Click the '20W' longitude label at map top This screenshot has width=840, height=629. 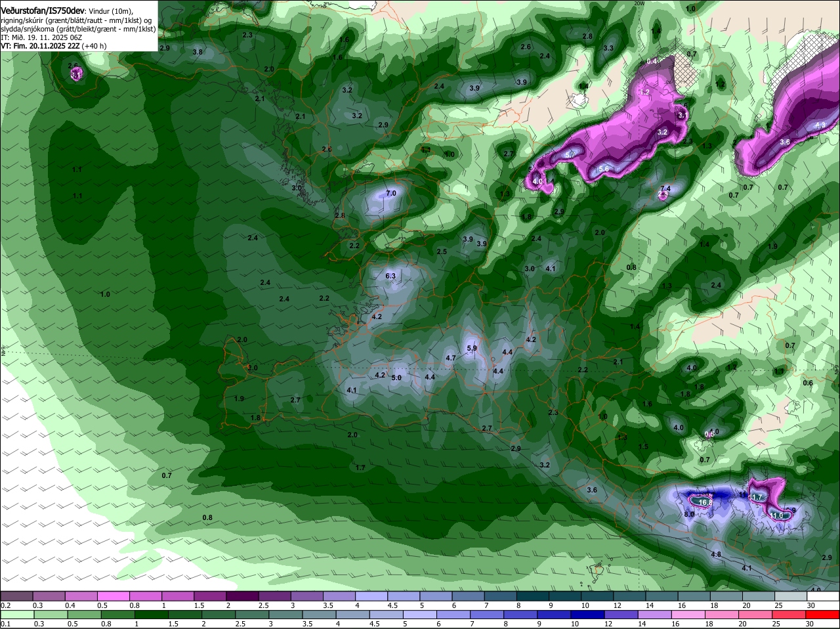pos(640,3)
